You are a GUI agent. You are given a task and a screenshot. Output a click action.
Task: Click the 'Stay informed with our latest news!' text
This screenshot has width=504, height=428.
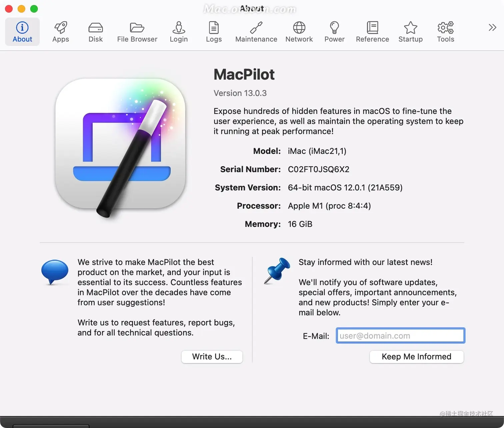(x=365, y=262)
